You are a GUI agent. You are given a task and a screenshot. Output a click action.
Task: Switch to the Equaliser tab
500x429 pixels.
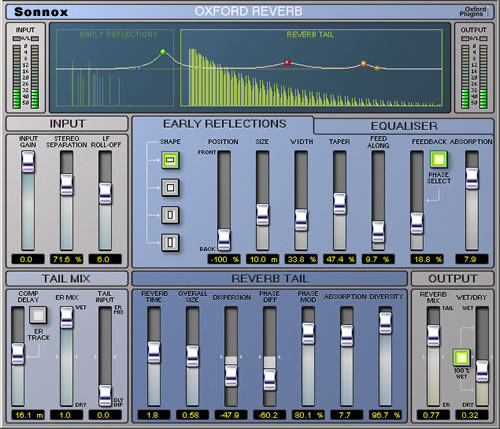404,126
